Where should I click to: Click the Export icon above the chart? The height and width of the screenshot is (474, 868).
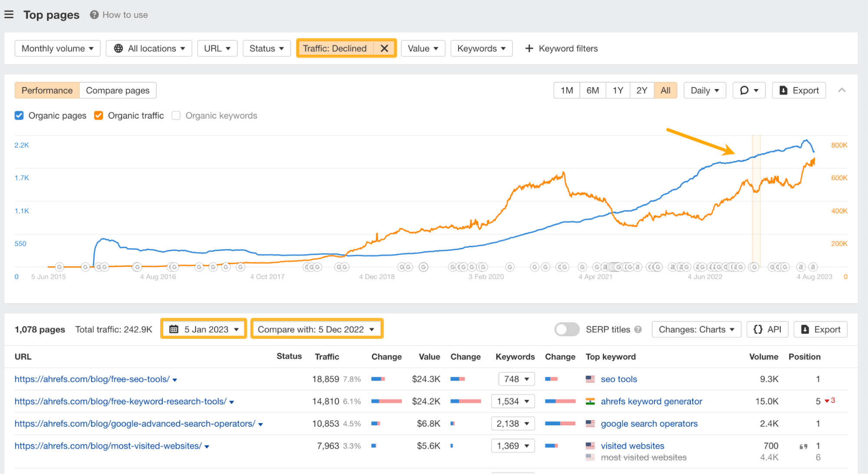pyautogui.click(x=783, y=90)
